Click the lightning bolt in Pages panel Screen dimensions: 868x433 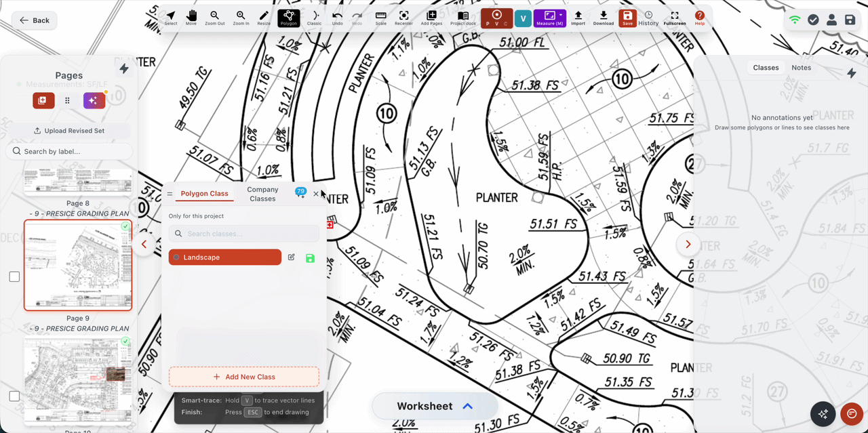[x=123, y=68]
